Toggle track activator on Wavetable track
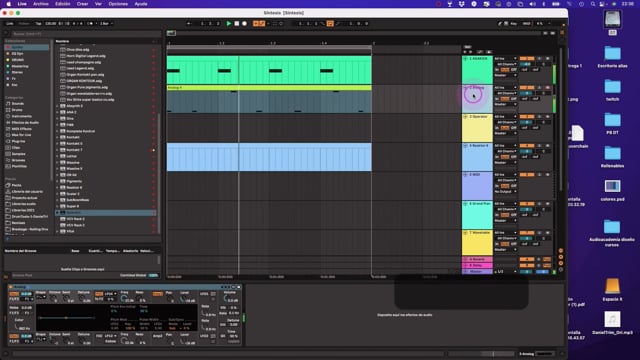The width and height of the screenshot is (640, 360). (x=527, y=233)
